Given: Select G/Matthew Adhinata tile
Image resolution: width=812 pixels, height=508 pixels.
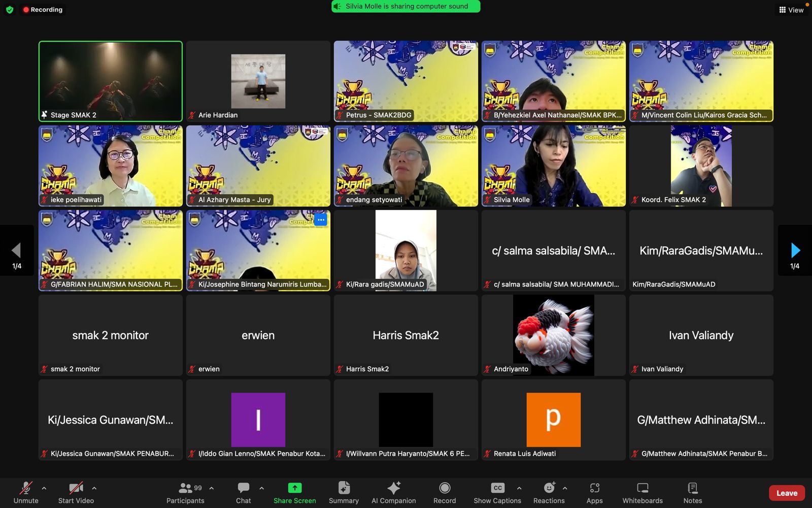Looking at the screenshot, I should (x=701, y=420).
